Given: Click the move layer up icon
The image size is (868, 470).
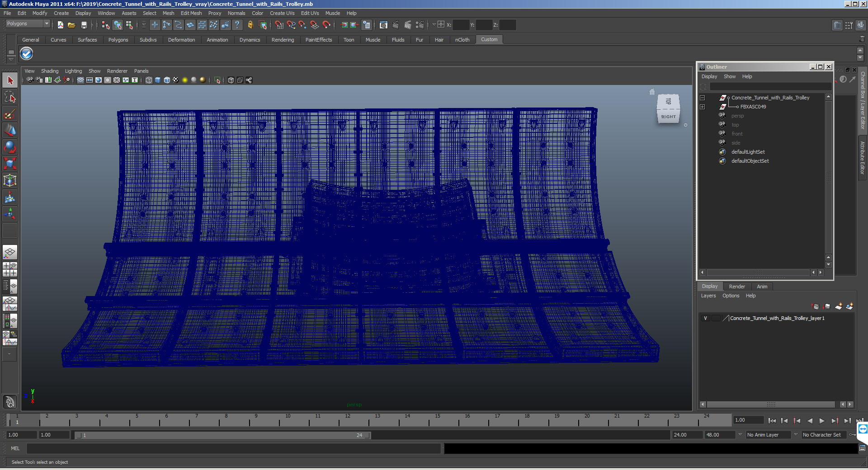Looking at the screenshot, I should pos(816,306).
